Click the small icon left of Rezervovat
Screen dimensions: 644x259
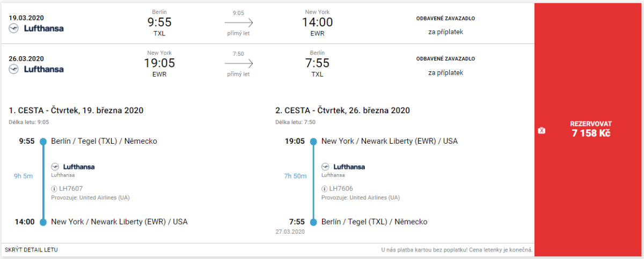pos(541,130)
